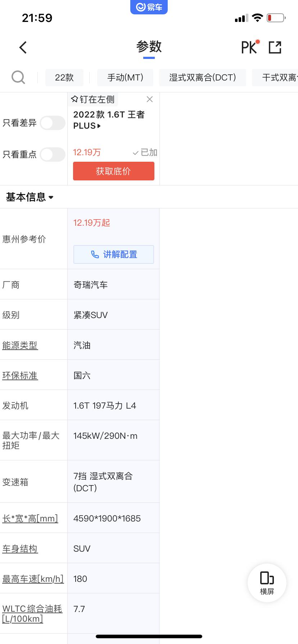Tap the 惠州参考价 row label
Image resolution: width=298 pixels, height=644 pixels.
pos(24,239)
